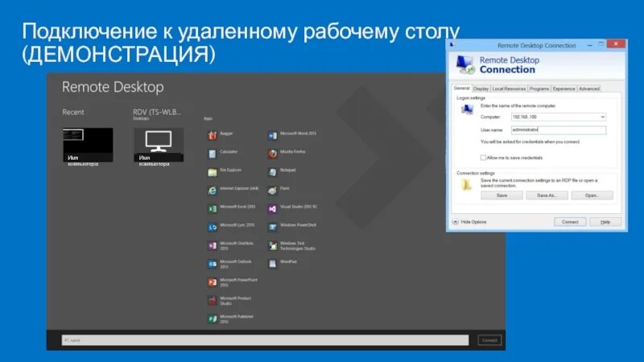Open the Local Resources tab

(509, 88)
